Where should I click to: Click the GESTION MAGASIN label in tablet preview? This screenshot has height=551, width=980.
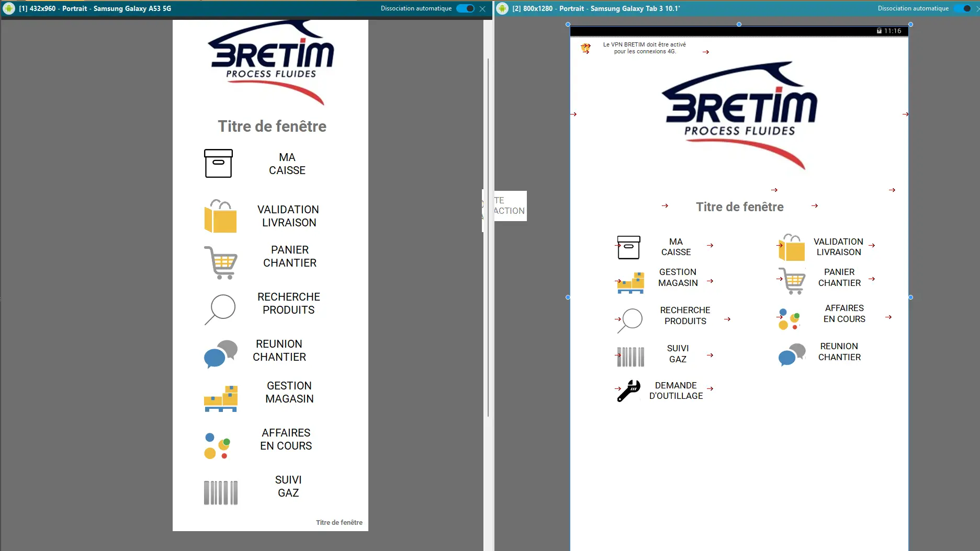(x=678, y=278)
